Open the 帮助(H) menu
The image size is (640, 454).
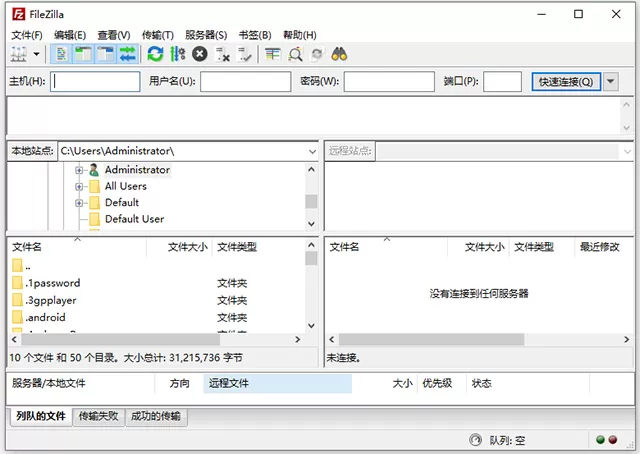[x=300, y=35]
